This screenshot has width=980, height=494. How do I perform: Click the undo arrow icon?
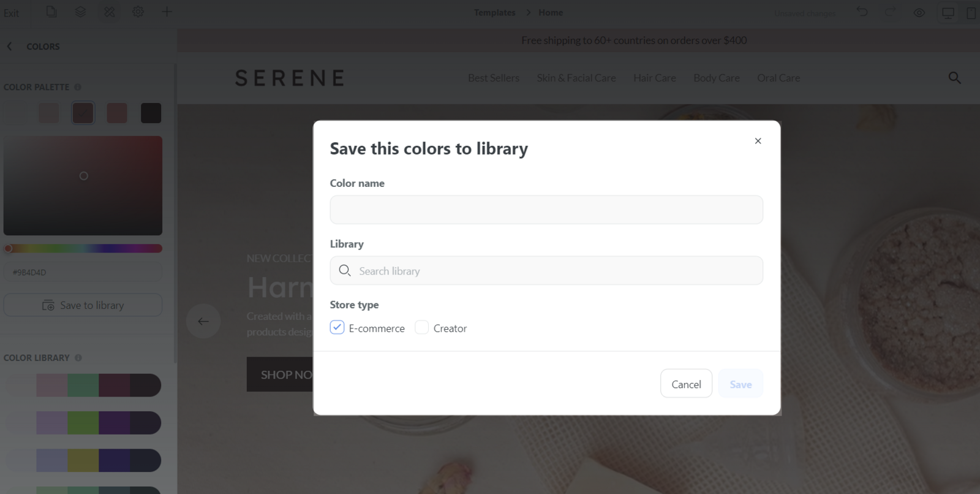click(x=862, y=12)
